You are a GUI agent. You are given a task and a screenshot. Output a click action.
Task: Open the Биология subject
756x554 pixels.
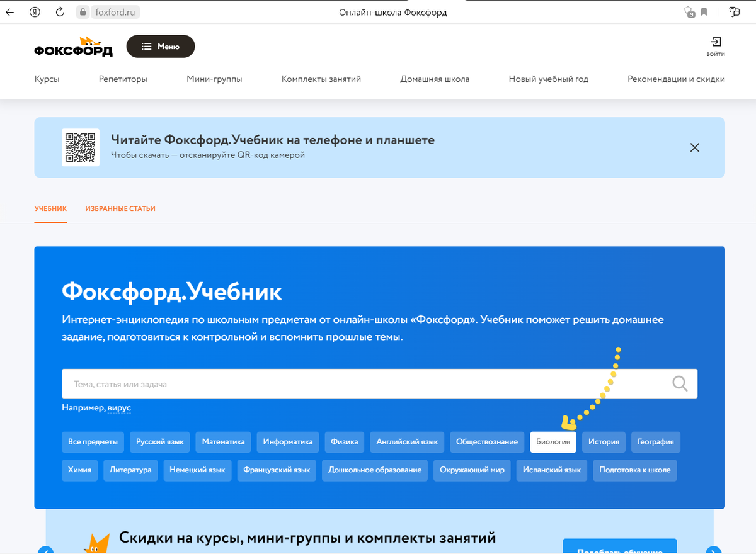point(553,442)
